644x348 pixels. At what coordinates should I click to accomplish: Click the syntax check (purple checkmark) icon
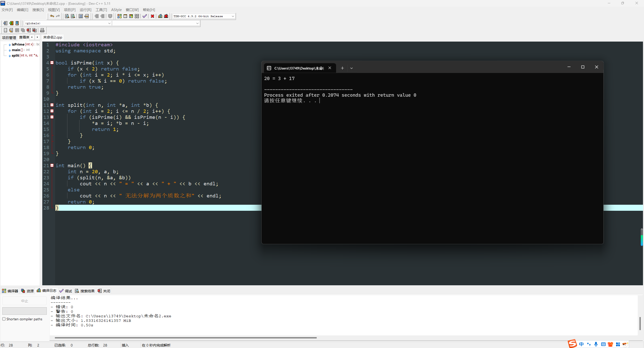(x=144, y=16)
